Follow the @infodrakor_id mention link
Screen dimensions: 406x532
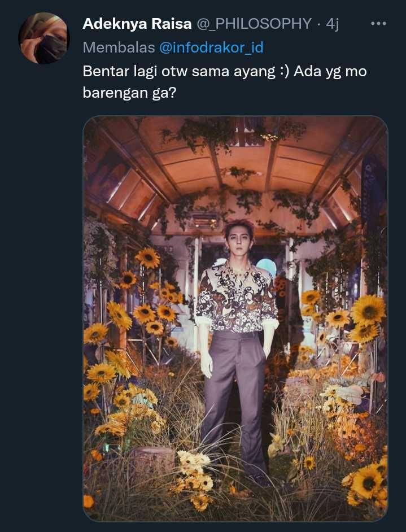(211, 47)
